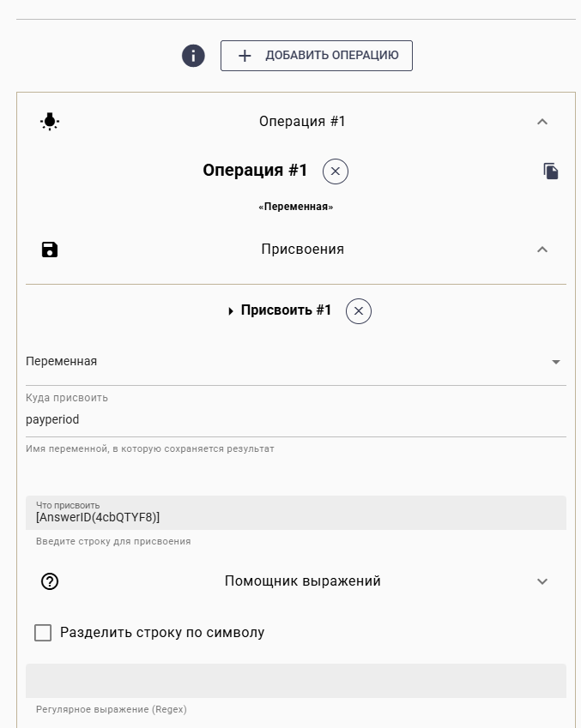The image size is (581, 728).
Task: Open help via the question mark icon
Action: click(x=49, y=581)
